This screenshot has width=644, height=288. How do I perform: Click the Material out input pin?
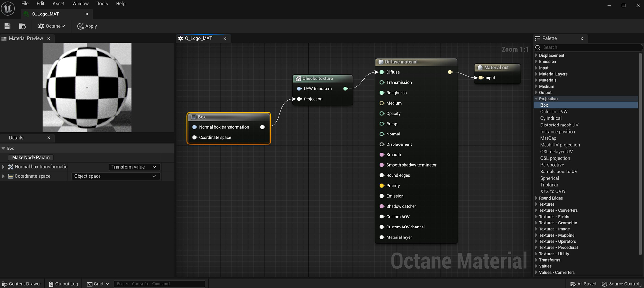(x=480, y=78)
